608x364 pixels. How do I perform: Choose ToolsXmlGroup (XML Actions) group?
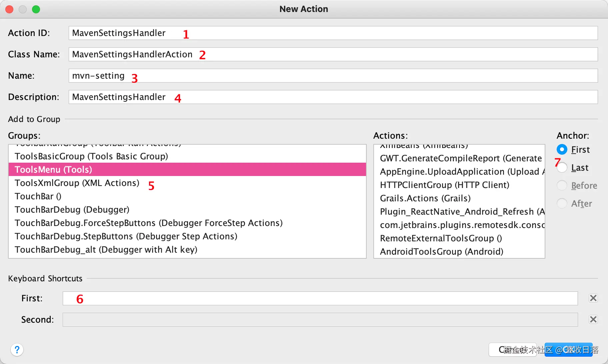click(77, 183)
